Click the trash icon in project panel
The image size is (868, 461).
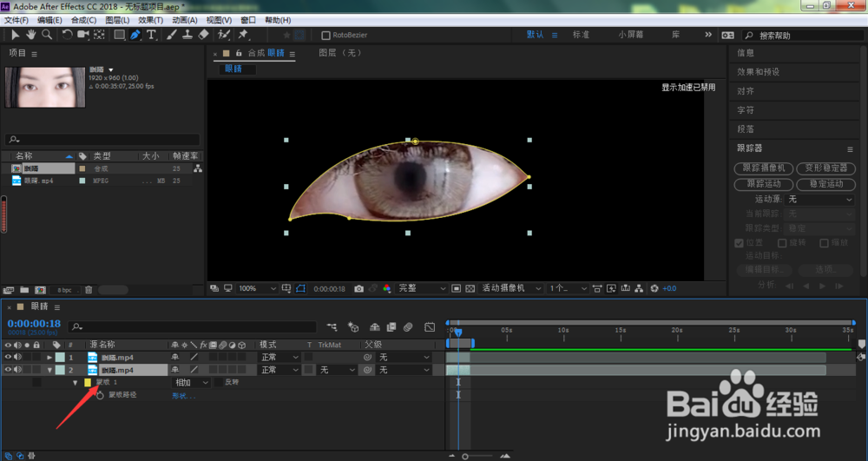click(x=89, y=289)
